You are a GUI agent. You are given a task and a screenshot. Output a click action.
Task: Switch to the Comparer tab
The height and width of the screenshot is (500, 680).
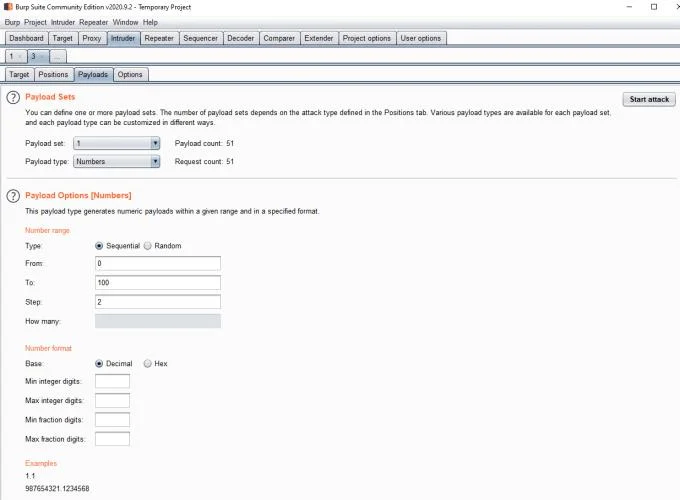pos(279,38)
